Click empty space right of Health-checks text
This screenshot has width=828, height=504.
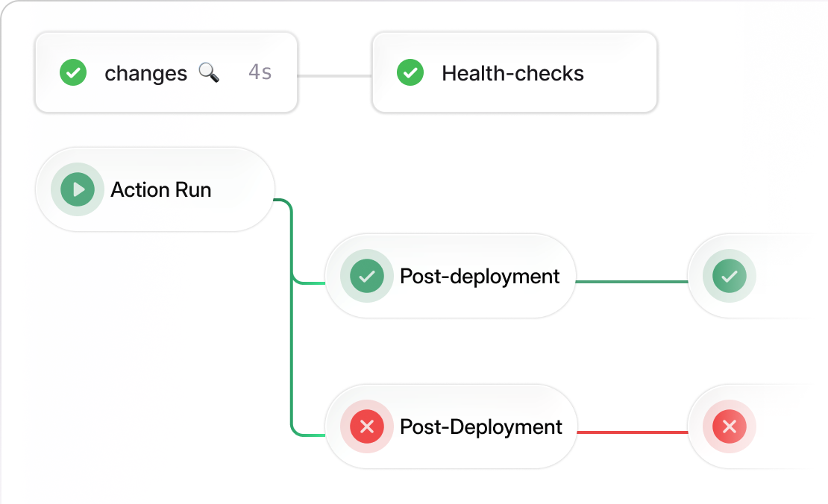click(x=619, y=73)
